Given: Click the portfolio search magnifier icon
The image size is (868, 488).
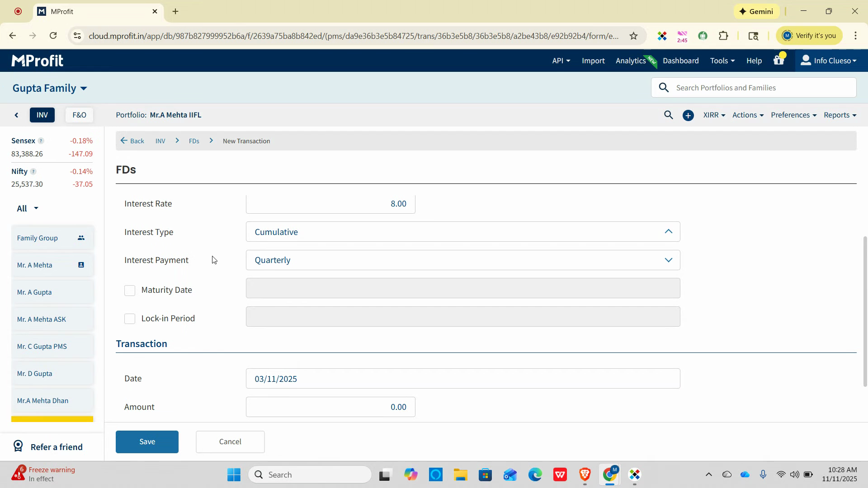Looking at the screenshot, I should pyautogui.click(x=668, y=115).
